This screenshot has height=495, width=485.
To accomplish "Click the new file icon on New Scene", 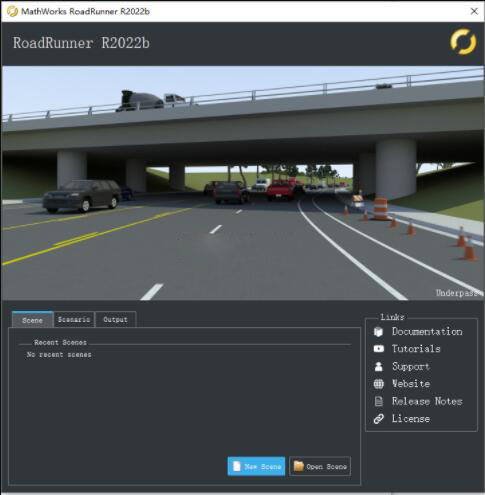I will (236, 466).
